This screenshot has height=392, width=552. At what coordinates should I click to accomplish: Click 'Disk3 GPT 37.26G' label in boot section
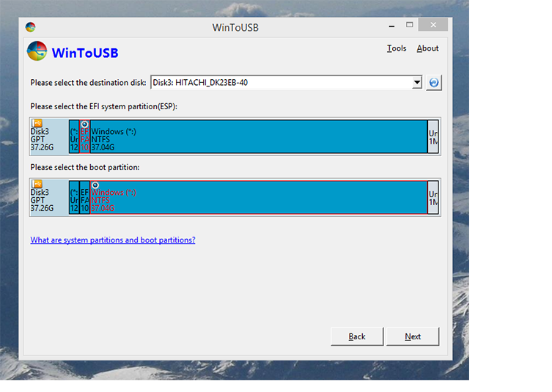(42, 200)
